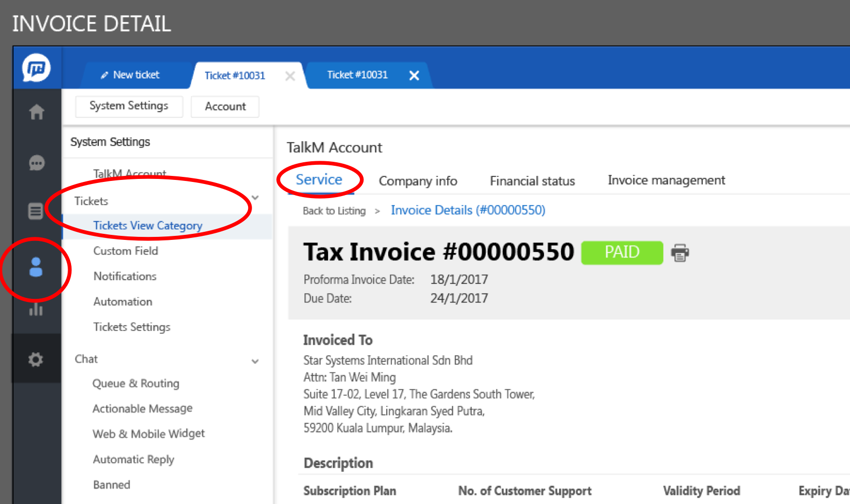
Task: Click the green PAID status badge
Action: pos(622,252)
